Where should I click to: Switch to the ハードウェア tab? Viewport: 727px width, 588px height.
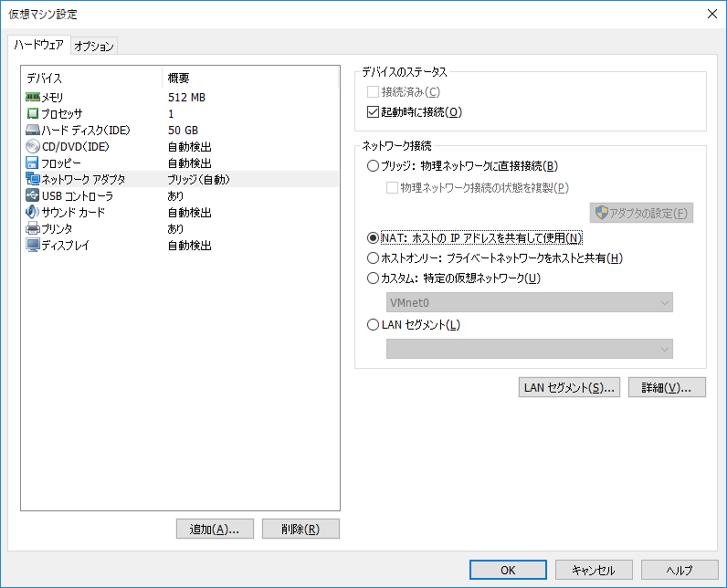pos(39,45)
